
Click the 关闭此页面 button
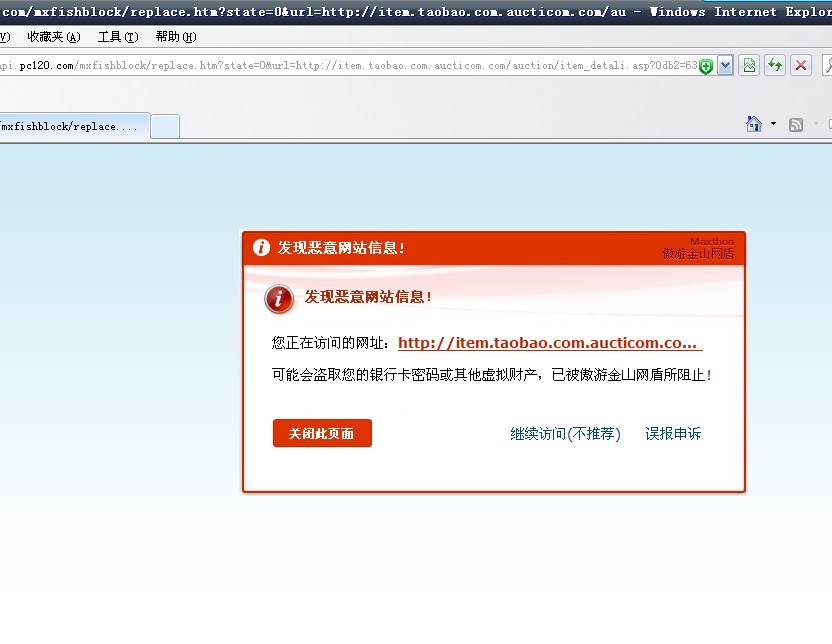click(x=322, y=433)
